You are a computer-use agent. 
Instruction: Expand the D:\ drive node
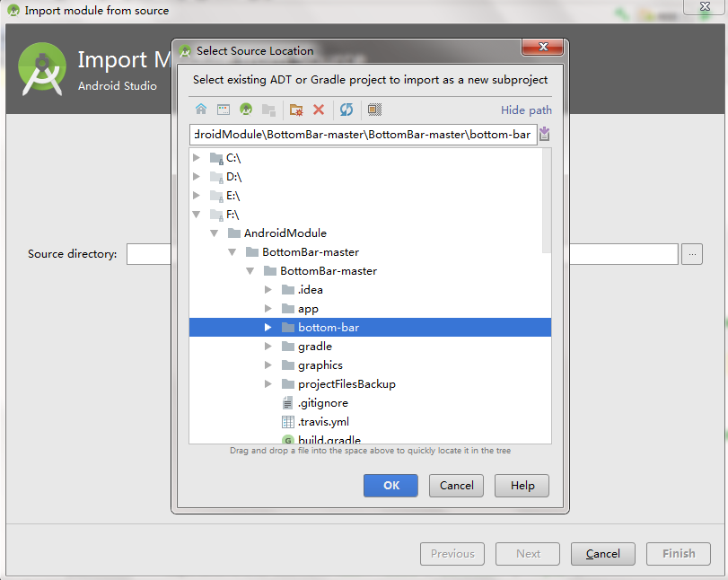pos(197,177)
